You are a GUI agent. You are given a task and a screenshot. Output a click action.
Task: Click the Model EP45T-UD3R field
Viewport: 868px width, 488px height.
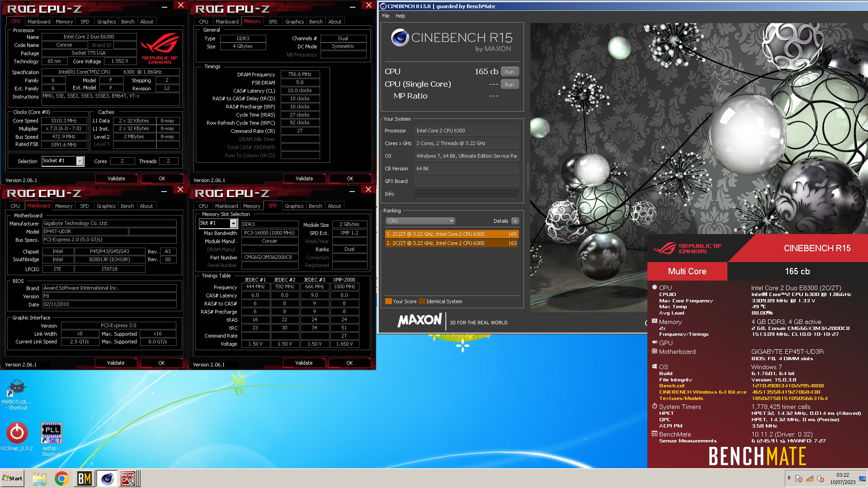tap(85, 232)
